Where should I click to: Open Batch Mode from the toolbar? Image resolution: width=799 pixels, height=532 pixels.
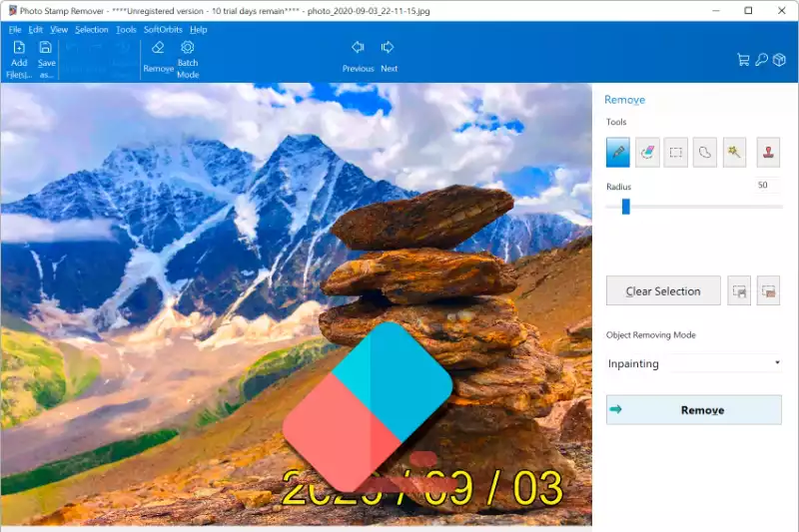188,60
